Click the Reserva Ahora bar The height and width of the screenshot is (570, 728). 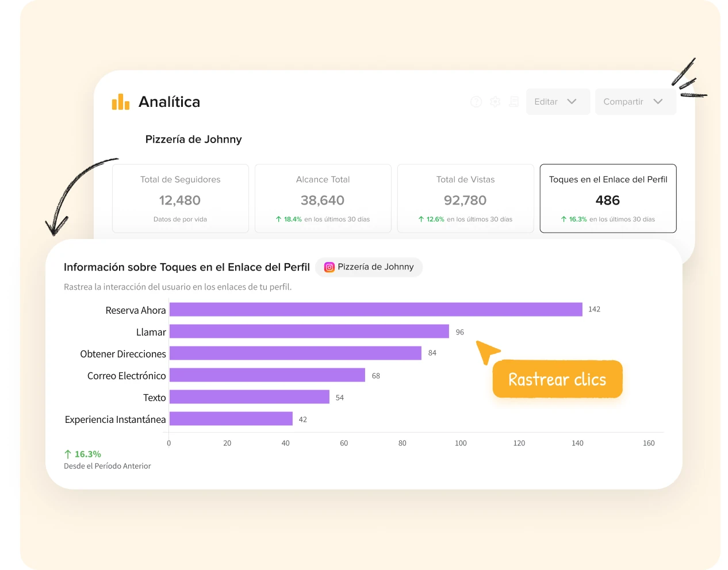(x=376, y=309)
